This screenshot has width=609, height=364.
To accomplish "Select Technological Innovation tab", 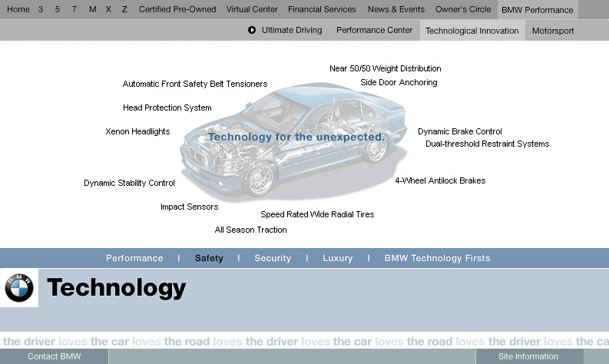I will coord(472,30).
